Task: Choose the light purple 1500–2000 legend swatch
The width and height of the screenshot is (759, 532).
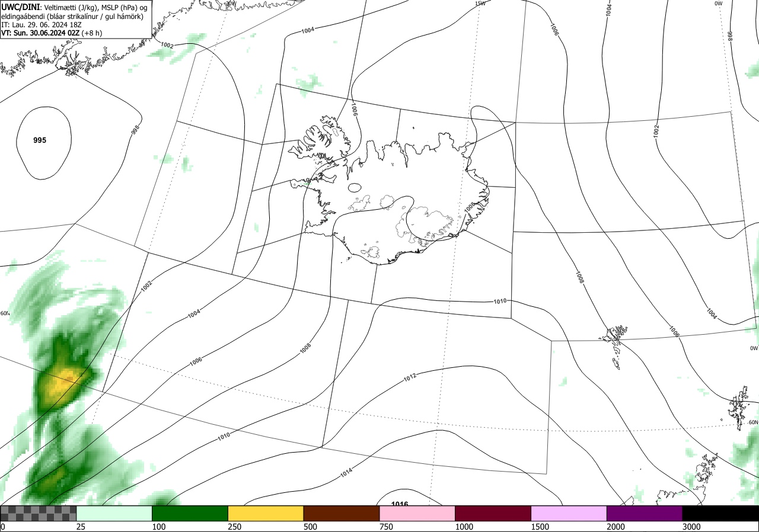Action: 569,513
